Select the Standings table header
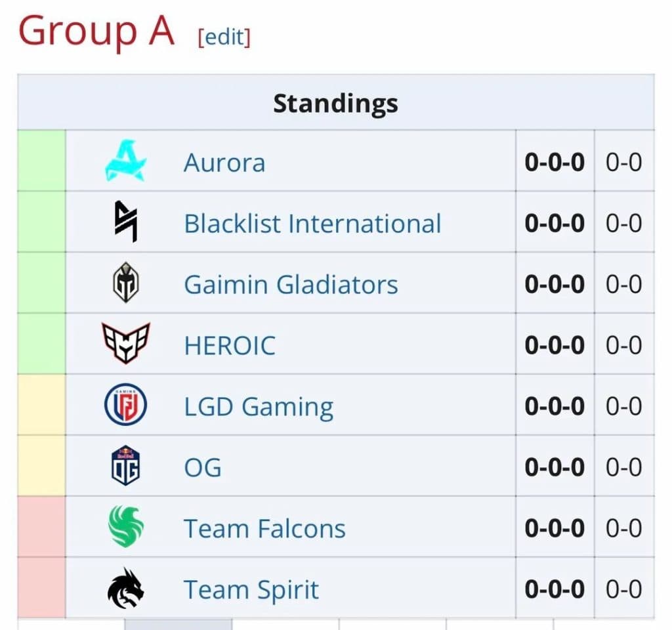This screenshot has height=630, width=672. (335, 103)
